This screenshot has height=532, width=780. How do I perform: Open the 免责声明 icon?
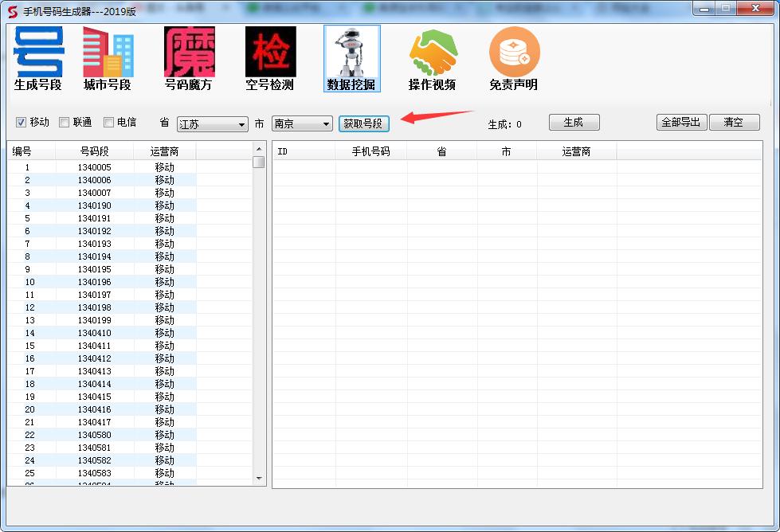(514, 58)
